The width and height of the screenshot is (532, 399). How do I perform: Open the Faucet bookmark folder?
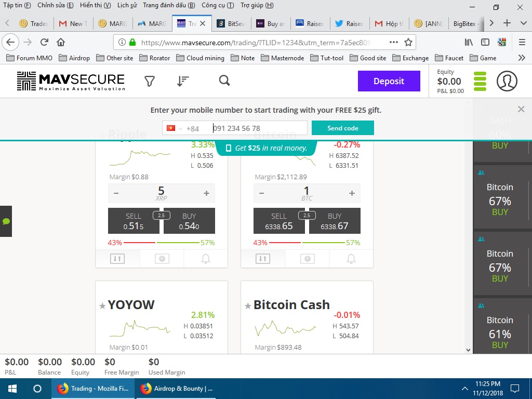pyautogui.click(x=449, y=58)
